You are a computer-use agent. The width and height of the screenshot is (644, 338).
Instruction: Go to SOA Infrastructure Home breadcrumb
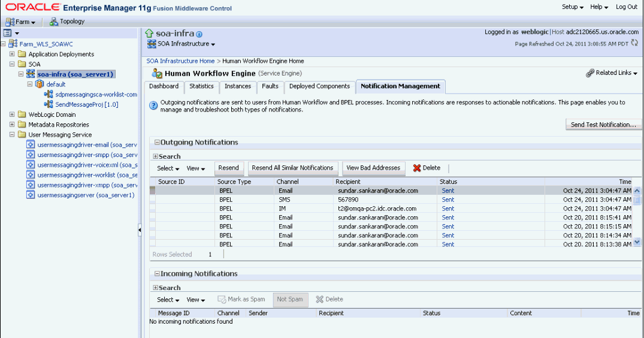(180, 61)
